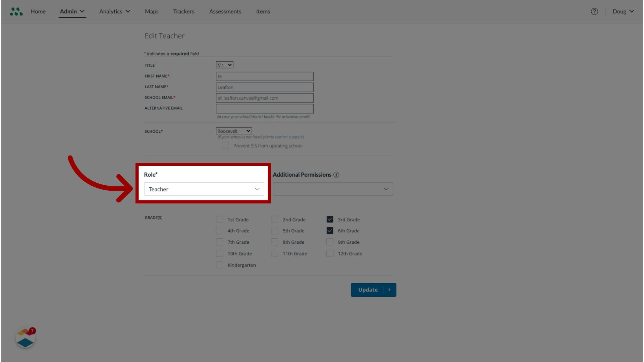Open the Assessments page
Image resolution: width=644 pixels, height=362 pixels.
point(225,11)
